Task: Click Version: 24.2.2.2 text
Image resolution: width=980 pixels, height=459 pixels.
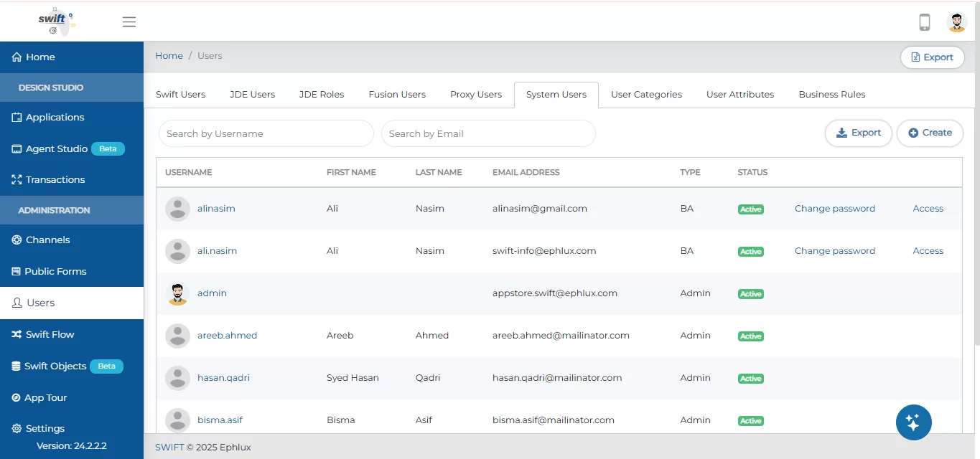Action: 72,446
